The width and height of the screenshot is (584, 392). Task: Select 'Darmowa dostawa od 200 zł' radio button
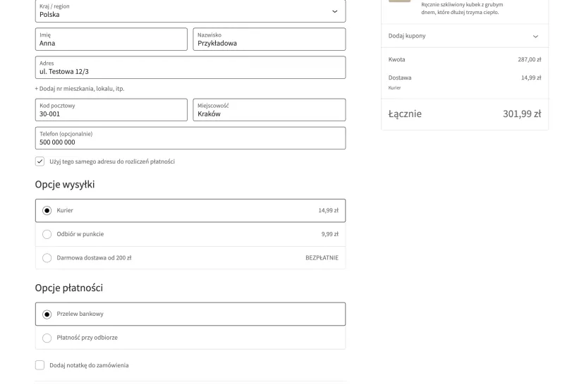[x=47, y=257]
